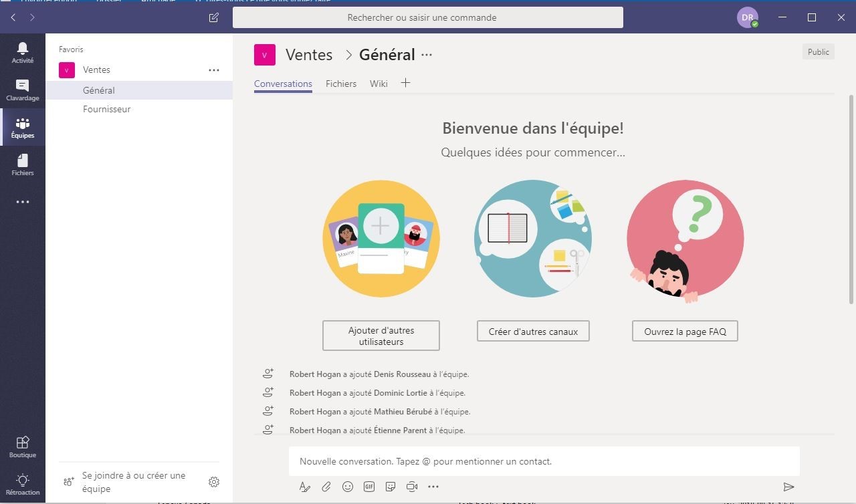Open Clavardage chat in sidebar
The image size is (856, 504).
point(22,90)
